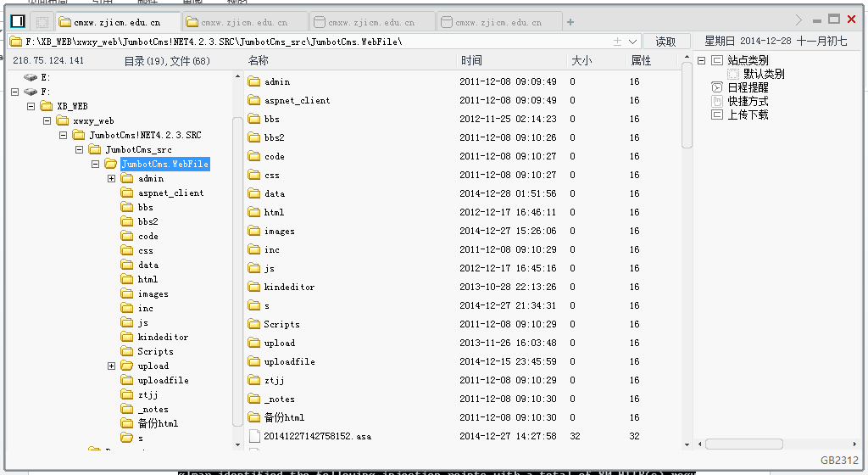The height and width of the screenshot is (475, 868).
Task: Switch to the third cmxw.zjicm.edu.cn tab
Action: (372, 22)
